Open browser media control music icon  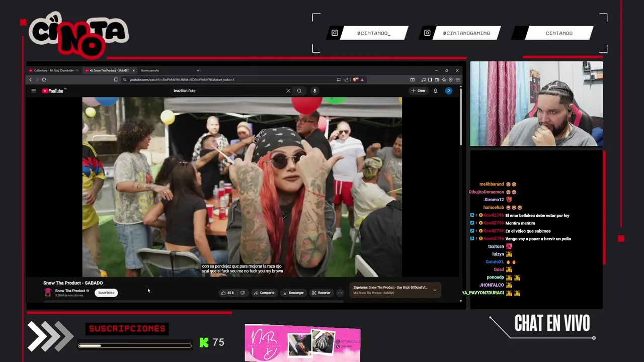(424, 79)
